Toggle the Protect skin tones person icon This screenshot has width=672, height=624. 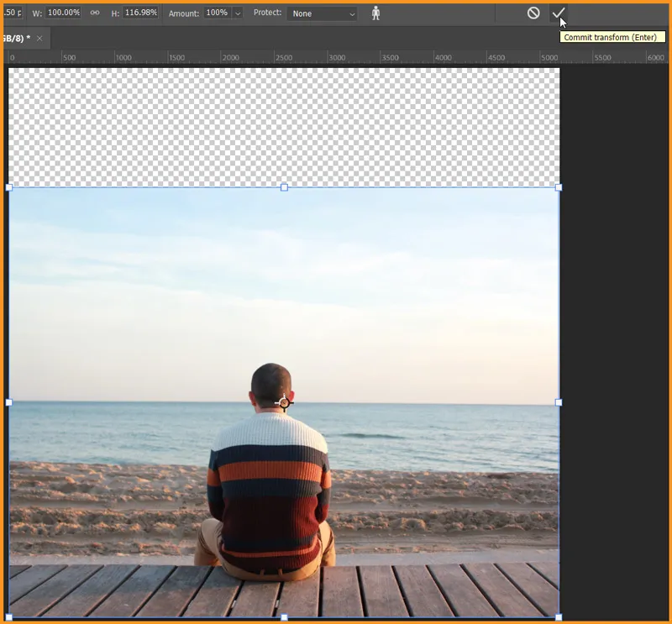pyautogui.click(x=375, y=13)
